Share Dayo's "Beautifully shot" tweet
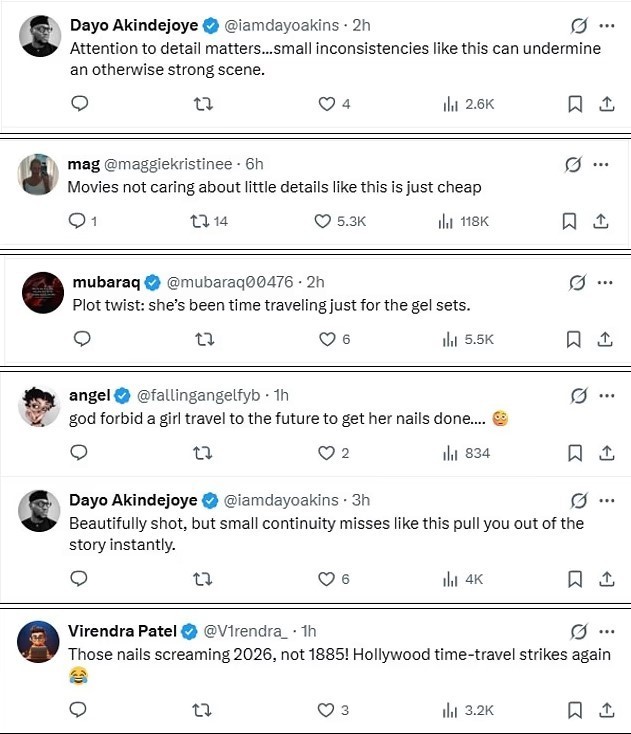The image size is (631, 734). tap(605, 578)
